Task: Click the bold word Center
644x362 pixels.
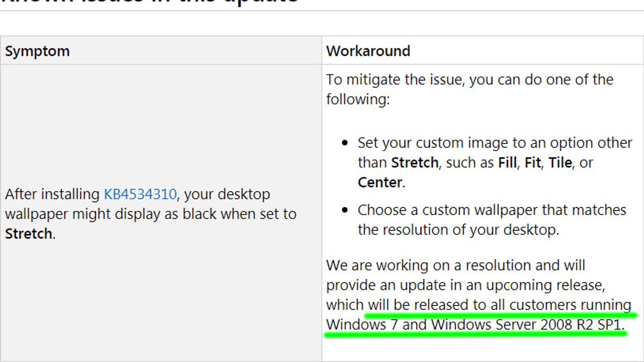Action: click(x=380, y=182)
